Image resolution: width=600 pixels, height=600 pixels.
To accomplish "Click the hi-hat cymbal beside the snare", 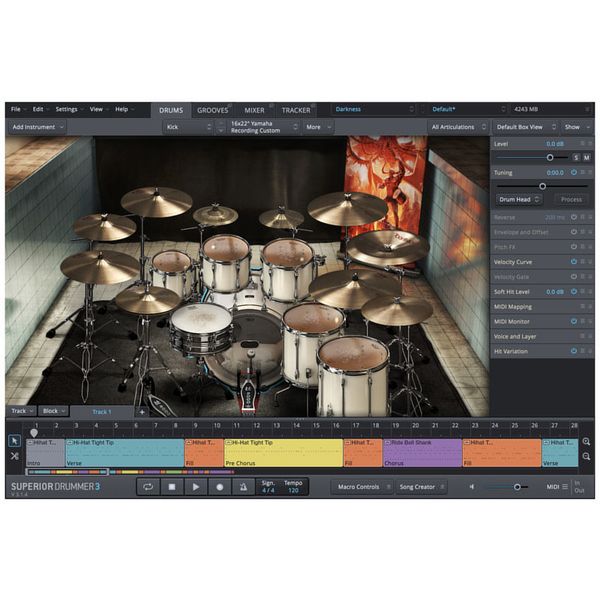I will pyautogui.click(x=147, y=300).
